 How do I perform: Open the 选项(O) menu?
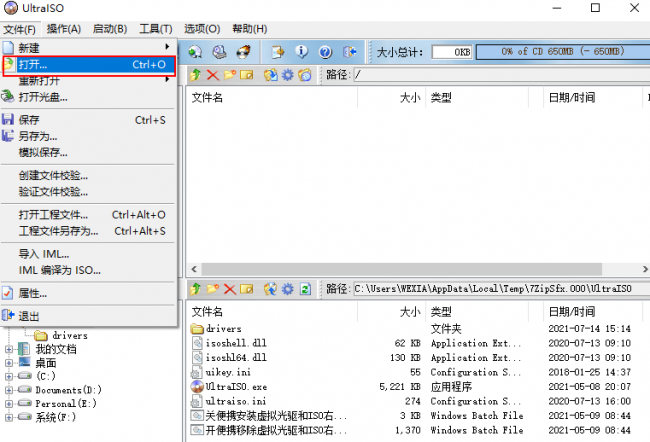202,29
